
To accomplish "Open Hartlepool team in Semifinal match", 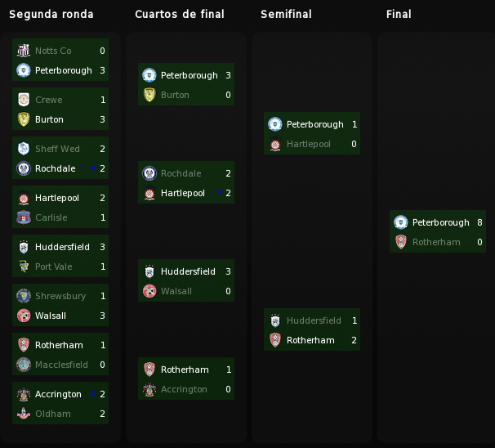I will tap(309, 144).
